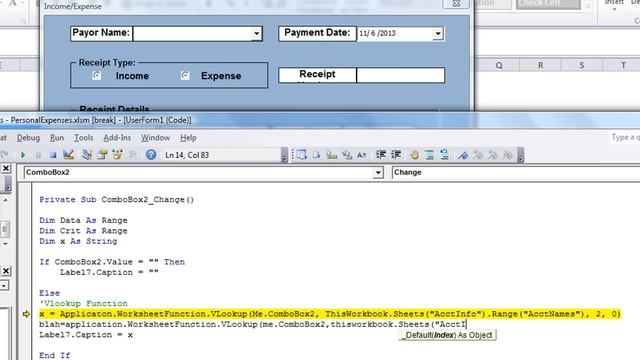
Task: Click the 'Ln 14, Col 83' position indicator
Action: point(187,155)
